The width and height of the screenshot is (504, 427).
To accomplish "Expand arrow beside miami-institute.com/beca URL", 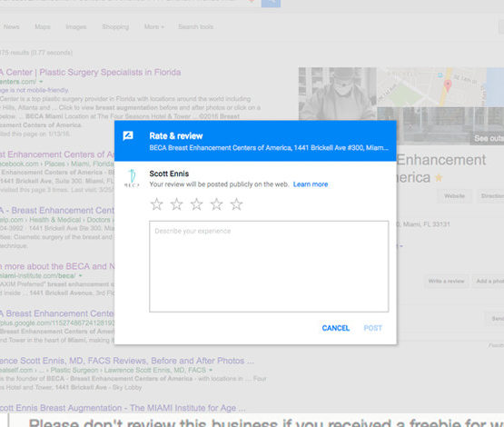I will click(x=80, y=276).
